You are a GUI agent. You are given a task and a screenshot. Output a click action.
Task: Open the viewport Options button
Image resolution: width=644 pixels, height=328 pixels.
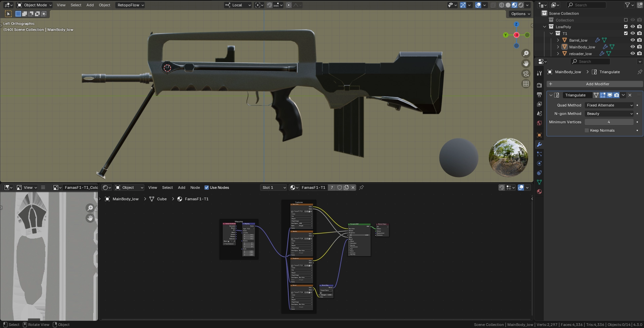(520, 14)
